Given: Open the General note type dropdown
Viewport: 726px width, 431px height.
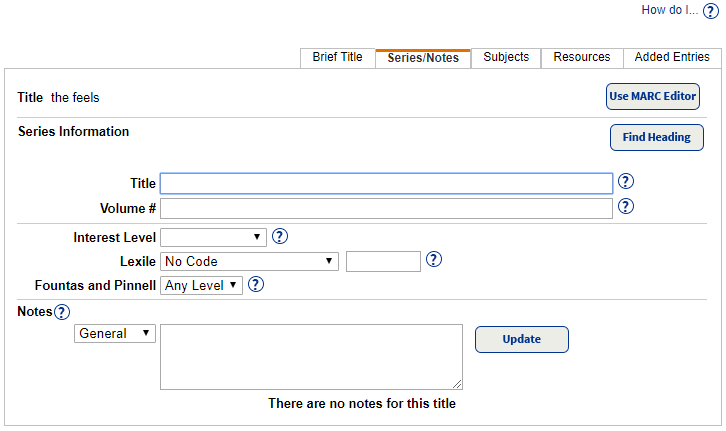Looking at the screenshot, I should (x=115, y=333).
